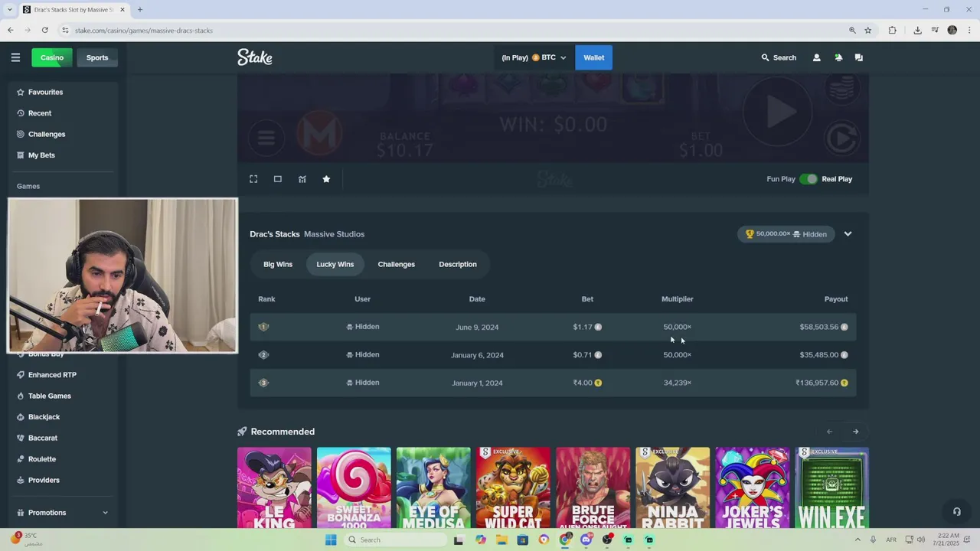Open WIN.EXE game thumbnail
The height and width of the screenshot is (551, 980).
click(831, 488)
